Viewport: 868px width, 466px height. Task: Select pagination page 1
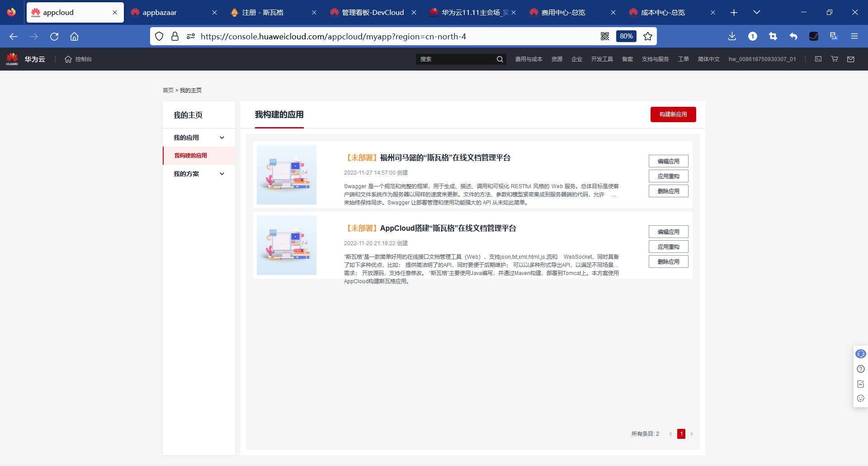click(x=681, y=434)
